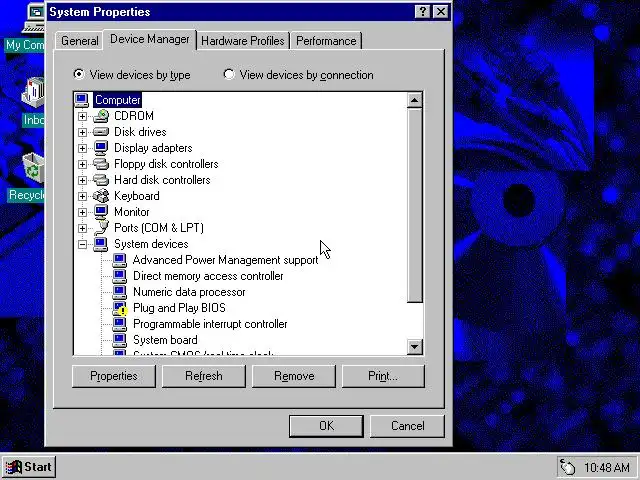Image resolution: width=640 pixels, height=480 pixels.
Task: Click the Refresh button
Action: (204, 376)
